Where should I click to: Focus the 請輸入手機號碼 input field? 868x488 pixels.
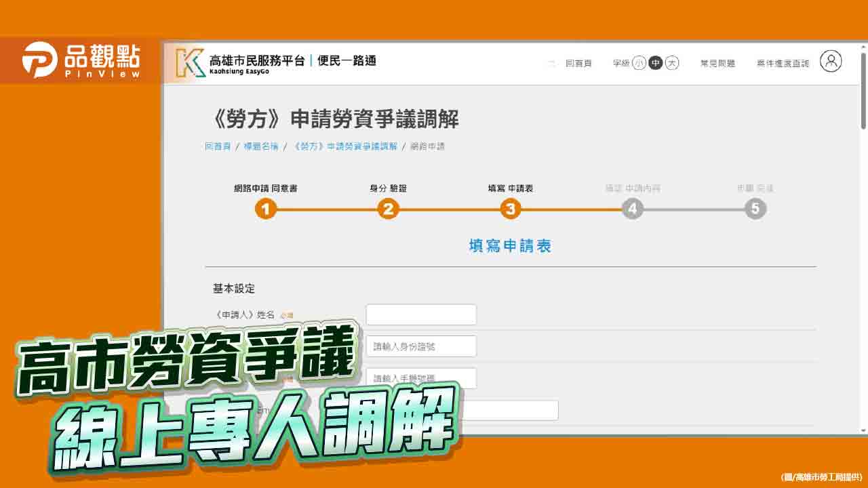point(421,378)
